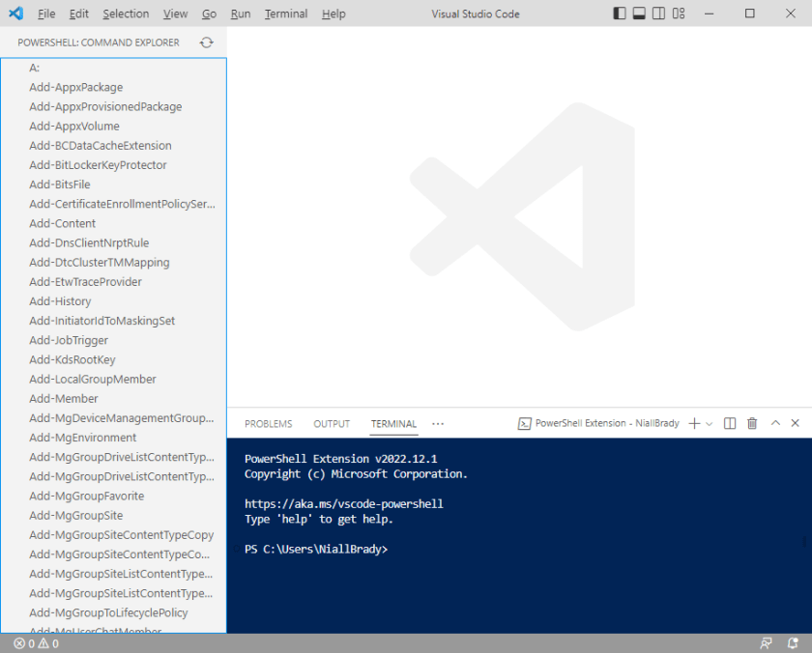Maximize panel size with chevron up
This screenshot has height=653, width=812.
coord(774,423)
